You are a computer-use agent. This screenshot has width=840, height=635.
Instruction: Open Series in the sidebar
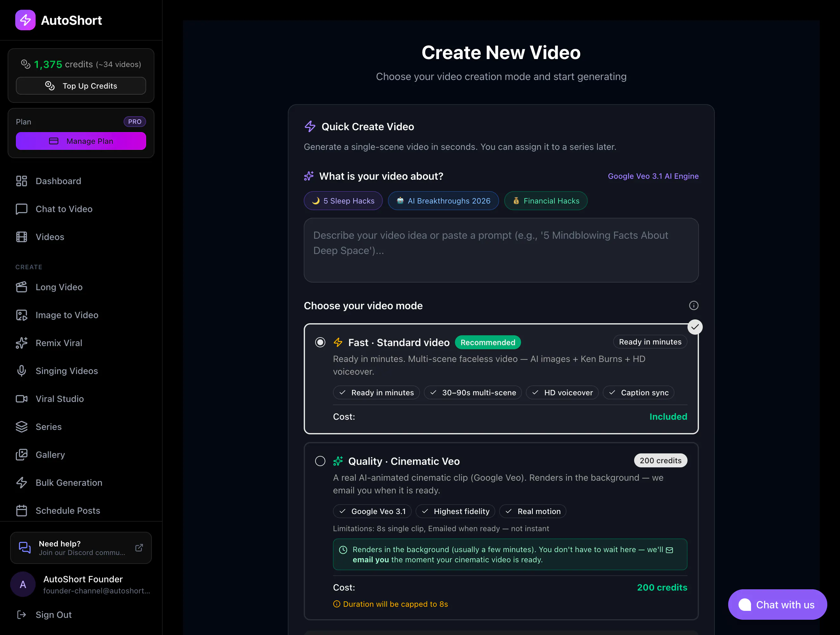tap(81, 427)
